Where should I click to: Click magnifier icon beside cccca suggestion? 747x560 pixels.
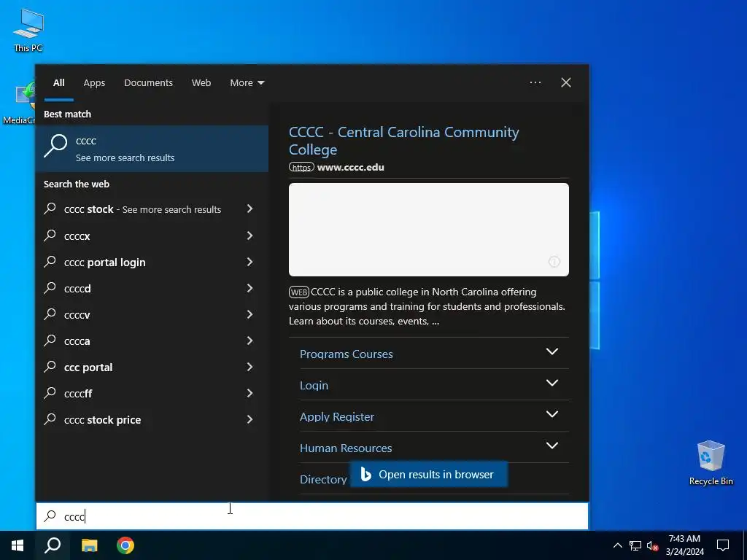click(x=50, y=340)
